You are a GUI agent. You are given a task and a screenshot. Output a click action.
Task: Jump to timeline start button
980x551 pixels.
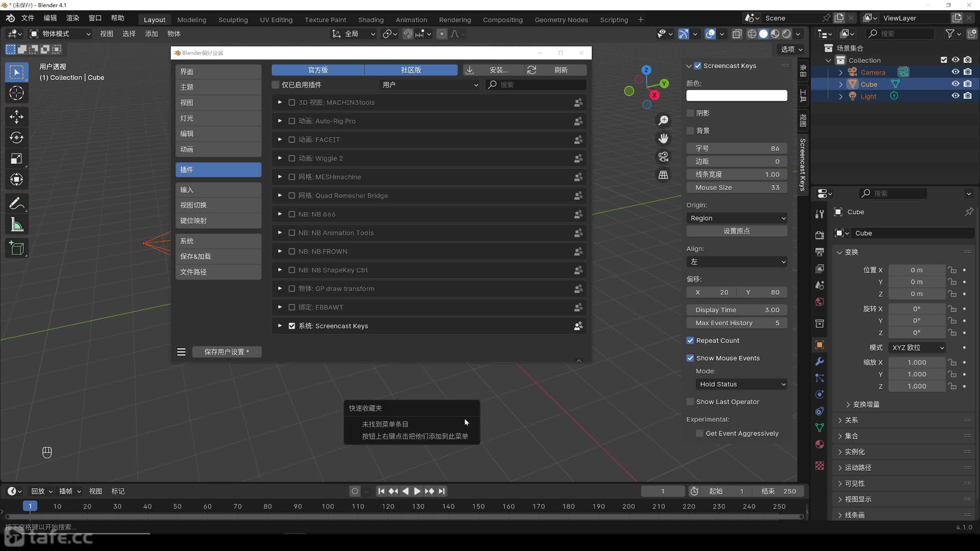(x=381, y=491)
